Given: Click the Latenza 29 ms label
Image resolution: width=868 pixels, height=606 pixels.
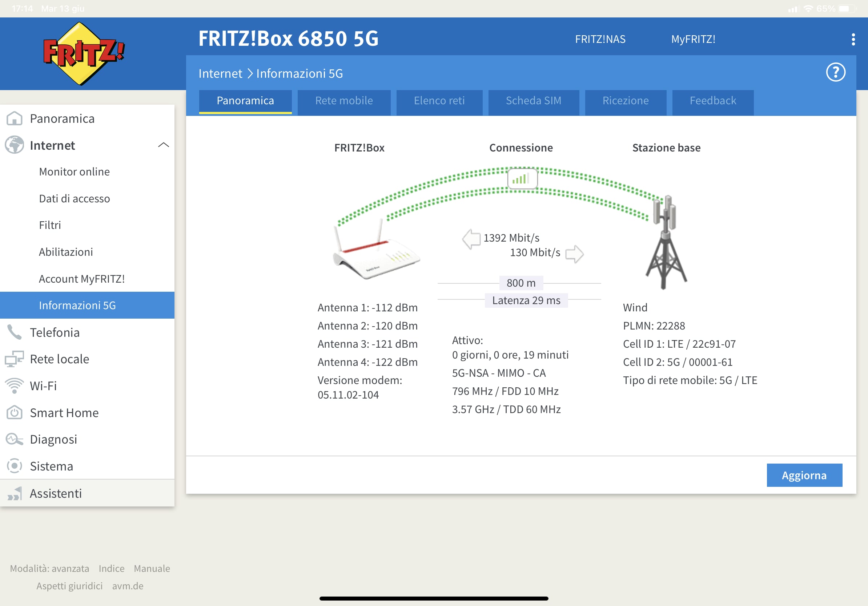Looking at the screenshot, I should (x=526, y=300).
